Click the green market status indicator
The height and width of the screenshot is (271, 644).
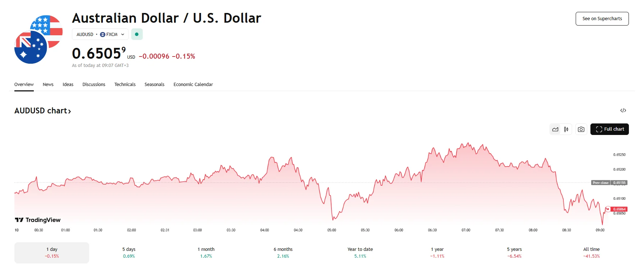coord(137,34)
